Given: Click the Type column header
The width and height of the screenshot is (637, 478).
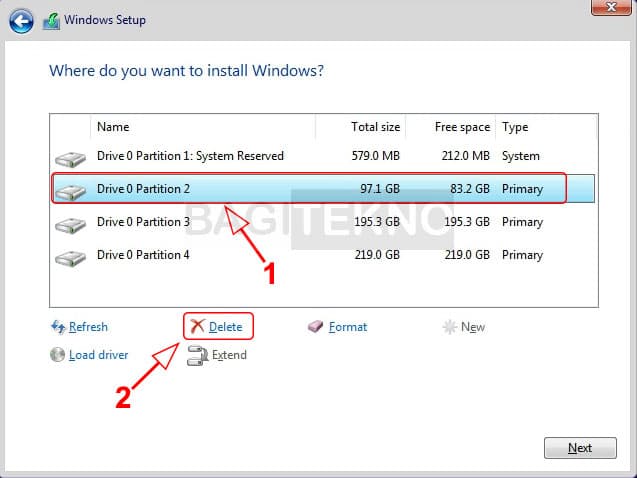Looking at the screenshot, I should pos(515,127).
